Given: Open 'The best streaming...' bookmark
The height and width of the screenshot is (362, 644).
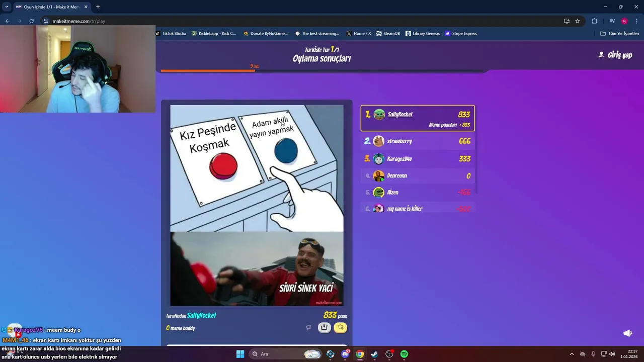Looking at the screenshot, I should 317,34.
